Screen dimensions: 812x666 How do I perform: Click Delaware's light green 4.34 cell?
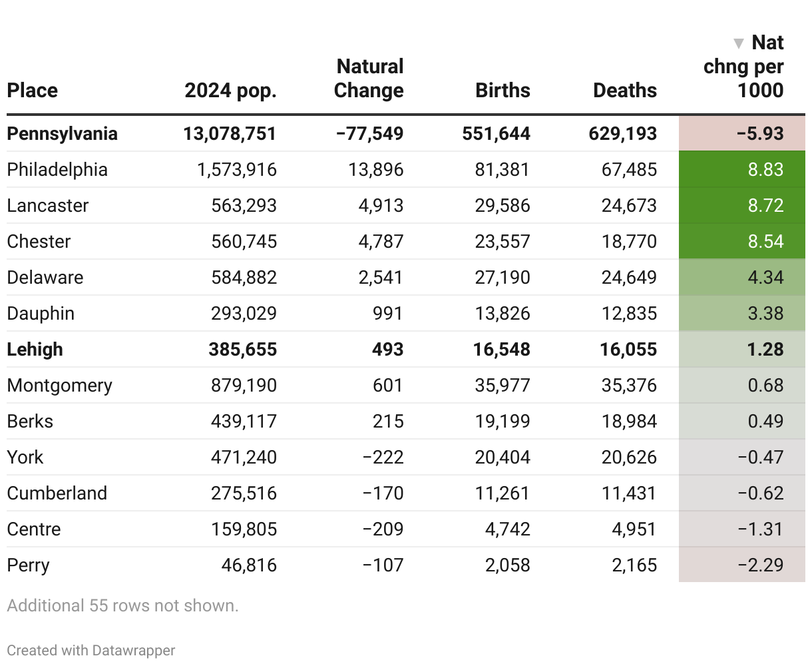pyautogui.click(x=741, y=278)
